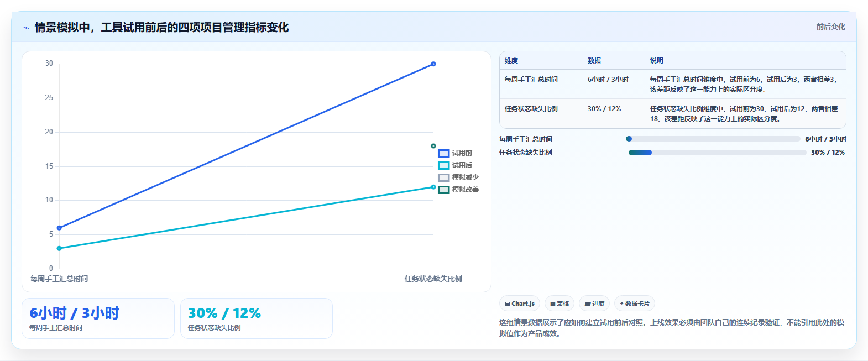The width and height of the screenshot is (868, 361).
Task: Click the x-axis label 任务状态缺失比例
Action: coord(433,279)
